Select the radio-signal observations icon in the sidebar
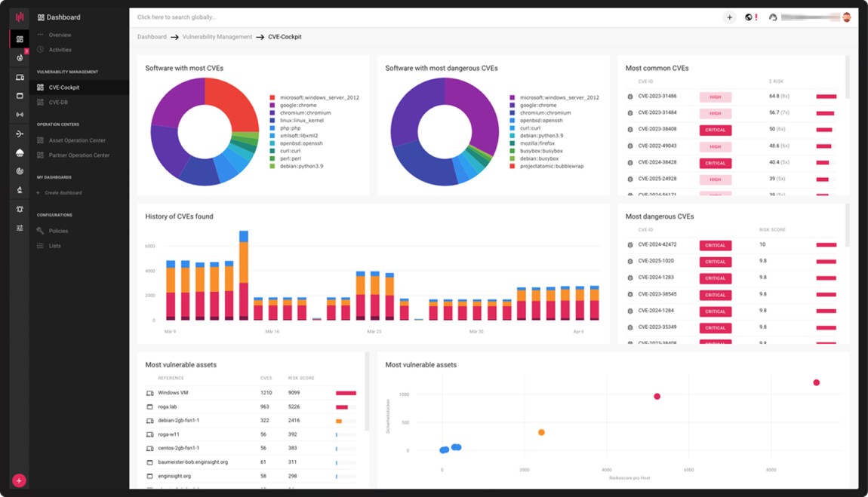This screenshot has height=497, width=868. [x=20, y=115]
